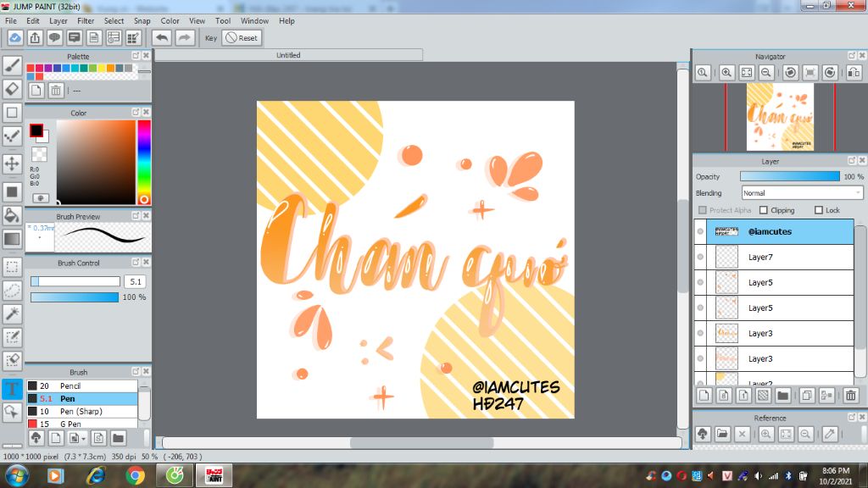The image size is (868, 488).
Task: Rotate canvas right in Navigator
Action: pos(830,73)
